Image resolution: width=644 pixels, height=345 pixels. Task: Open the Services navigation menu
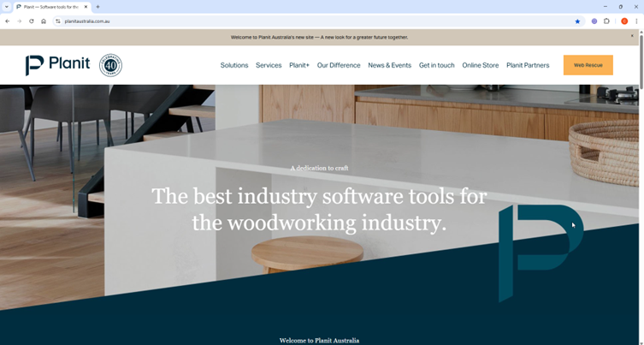tap(269, 65)
